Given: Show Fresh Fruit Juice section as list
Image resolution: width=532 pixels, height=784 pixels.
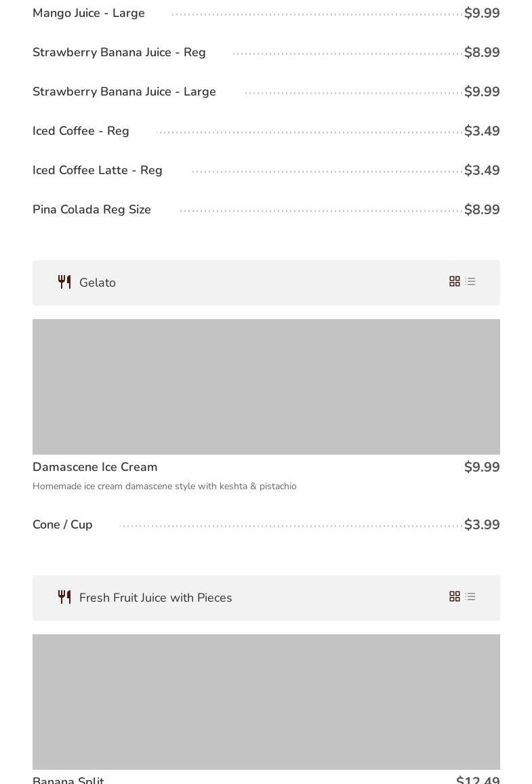Looking at the screenshot, I should click(470, 596).
